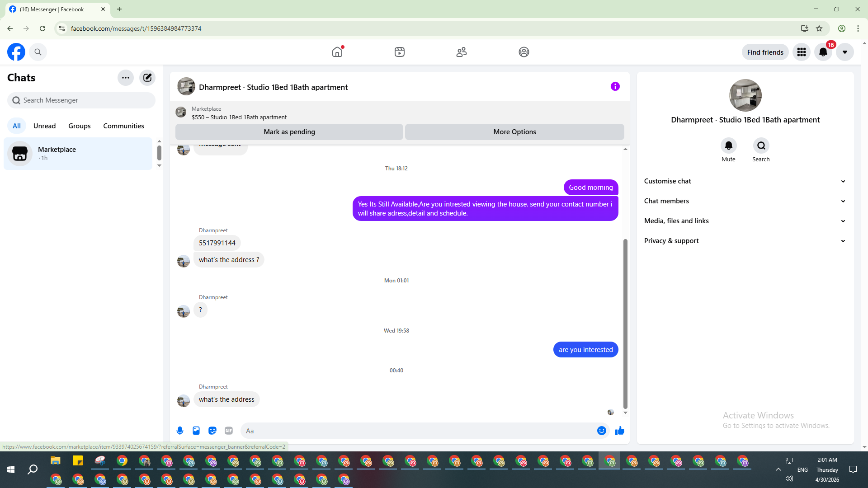Toggle the conversation information panel
Viewport: 868px width, 488px height.
point(615,86)
